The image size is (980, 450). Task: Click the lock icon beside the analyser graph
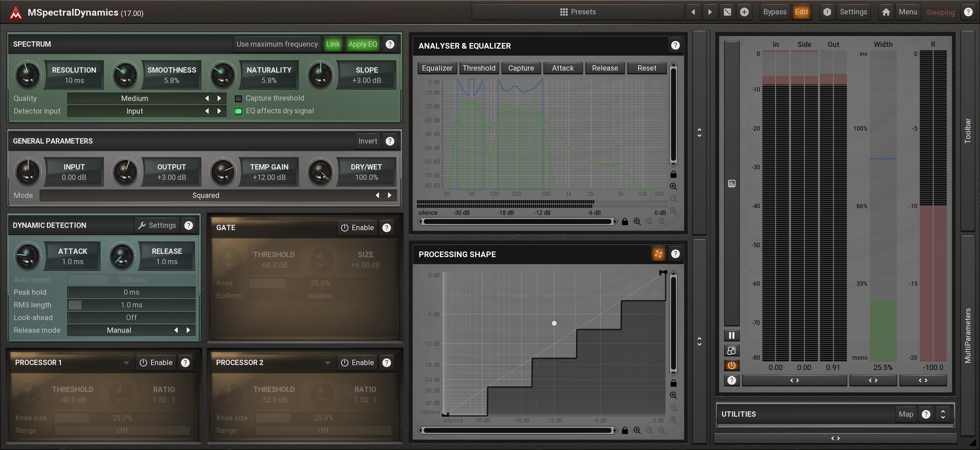click(673, 174)
